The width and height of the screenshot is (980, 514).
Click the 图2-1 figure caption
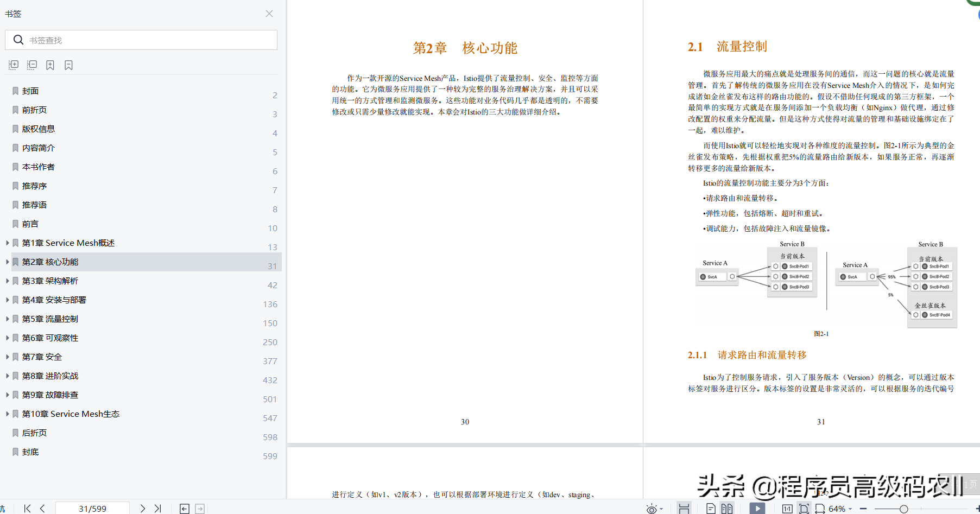pos(821,334)
